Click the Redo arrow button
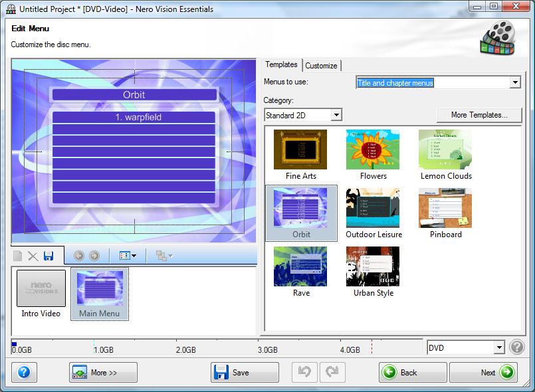The height and width of the screenshot is (392, 535). click(x=332, y=372)
